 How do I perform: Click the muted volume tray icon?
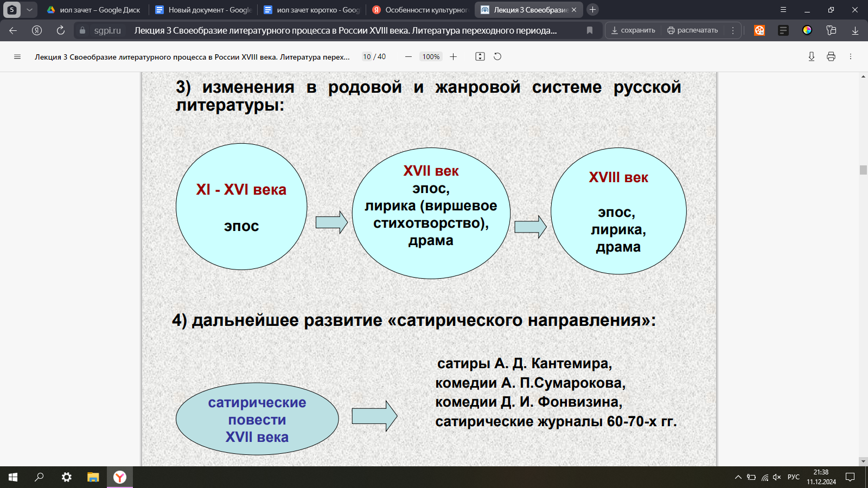click(x=777, y=477)
